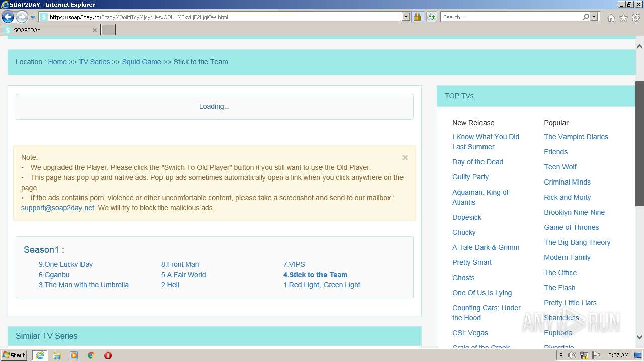644x362 pixels.
Task: Open episode 6.Gganbu
Action: 54,275
